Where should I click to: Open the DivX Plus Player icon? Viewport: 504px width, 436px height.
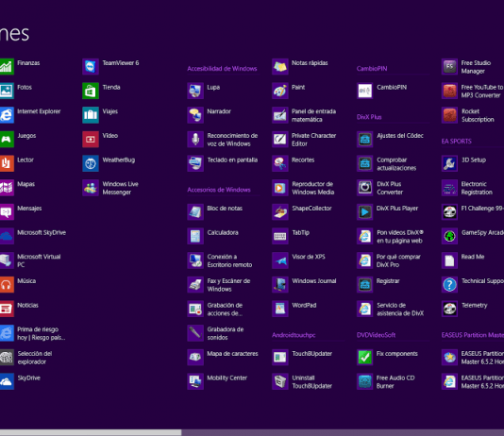pyautogui.click(x=365, y=212)
